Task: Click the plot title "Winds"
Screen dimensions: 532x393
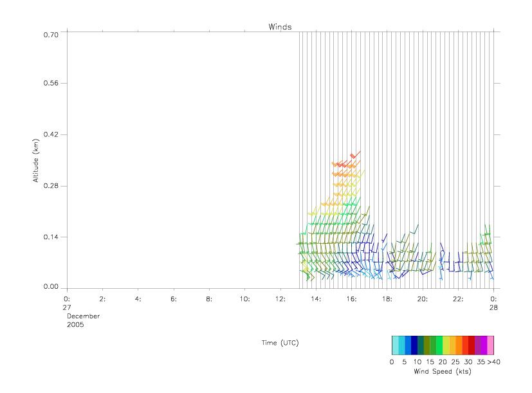Action: (280, 27)
